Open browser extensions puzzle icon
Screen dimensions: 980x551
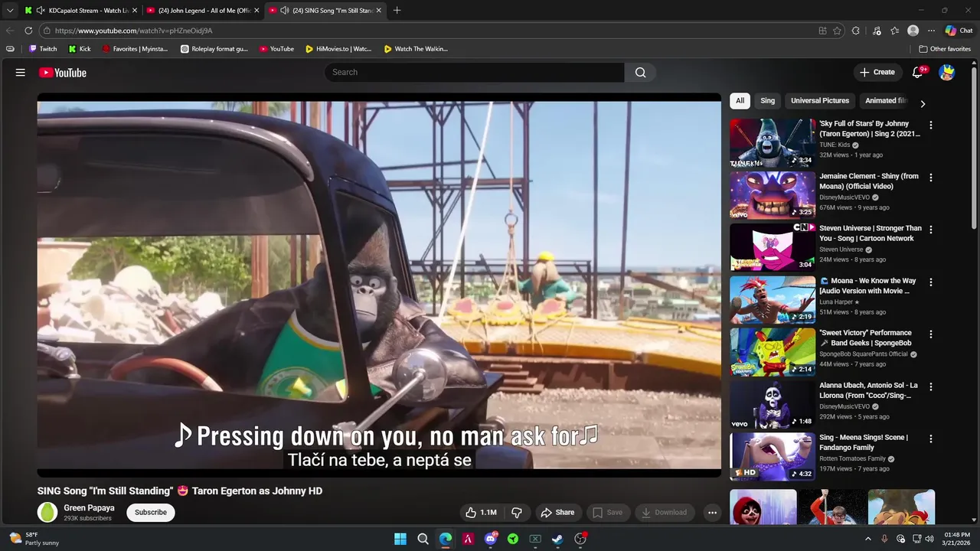click(855, 31)
